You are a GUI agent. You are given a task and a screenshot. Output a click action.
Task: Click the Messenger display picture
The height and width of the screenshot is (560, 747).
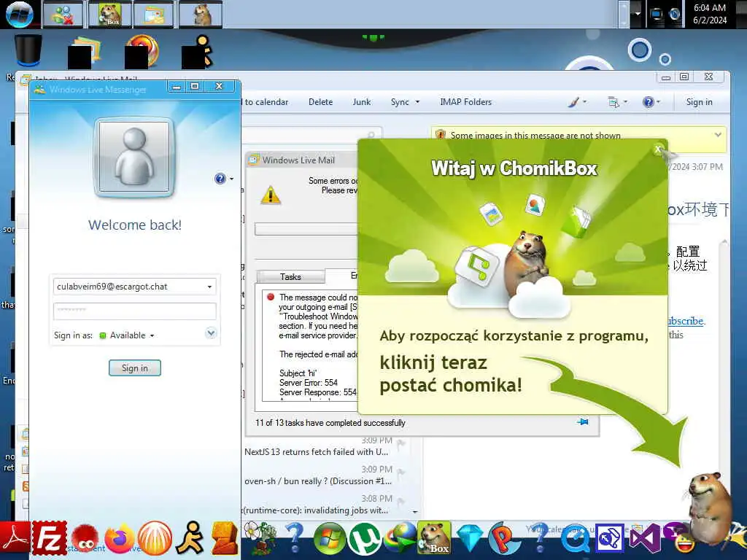pos(135,156)
